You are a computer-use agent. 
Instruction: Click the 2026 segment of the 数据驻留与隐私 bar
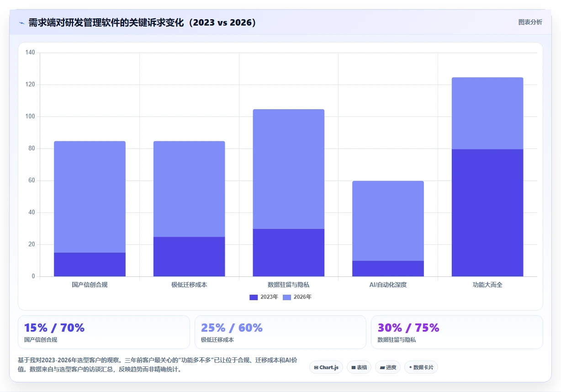coord(289,169)
